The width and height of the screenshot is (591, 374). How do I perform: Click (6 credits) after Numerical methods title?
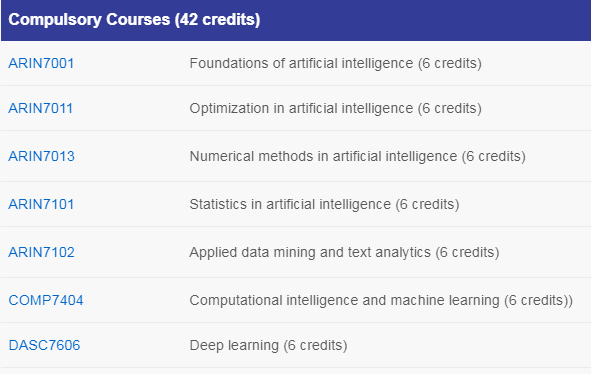(494, 156)
